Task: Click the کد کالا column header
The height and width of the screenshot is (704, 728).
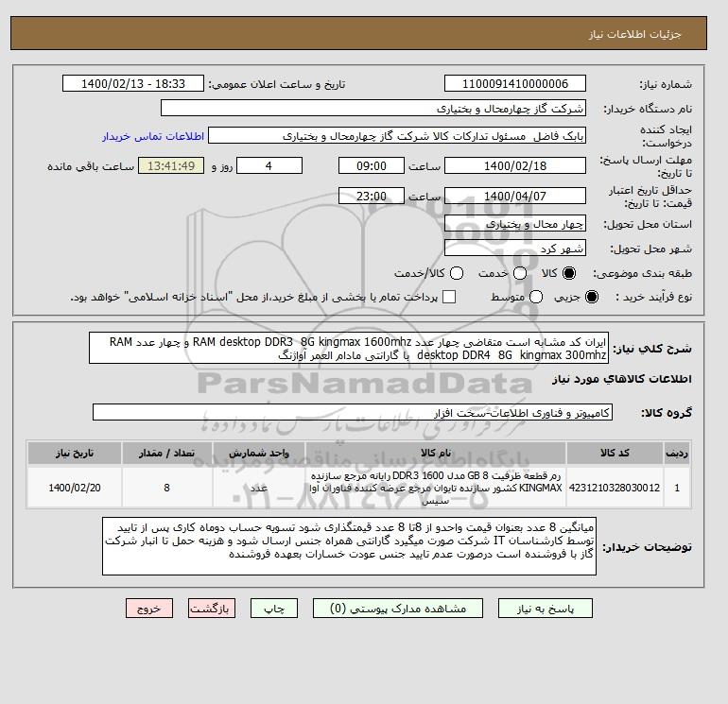Action: pos(615,453)
